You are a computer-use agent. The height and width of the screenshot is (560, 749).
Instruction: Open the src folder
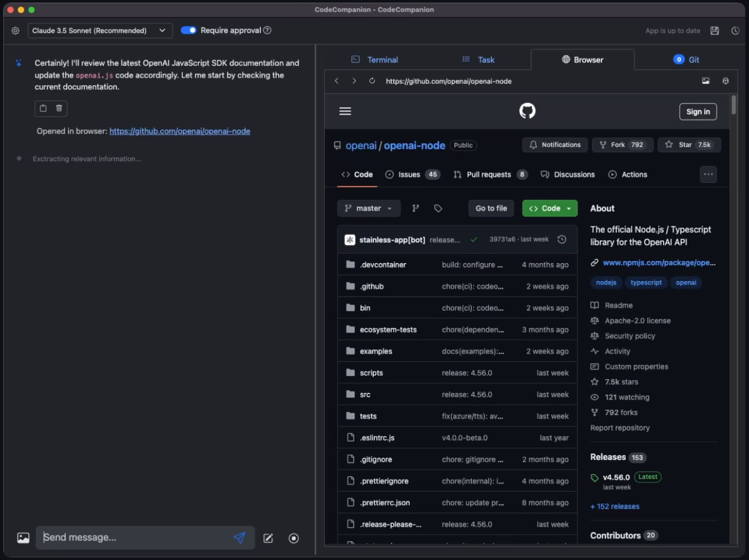click(x=365, y=395)
